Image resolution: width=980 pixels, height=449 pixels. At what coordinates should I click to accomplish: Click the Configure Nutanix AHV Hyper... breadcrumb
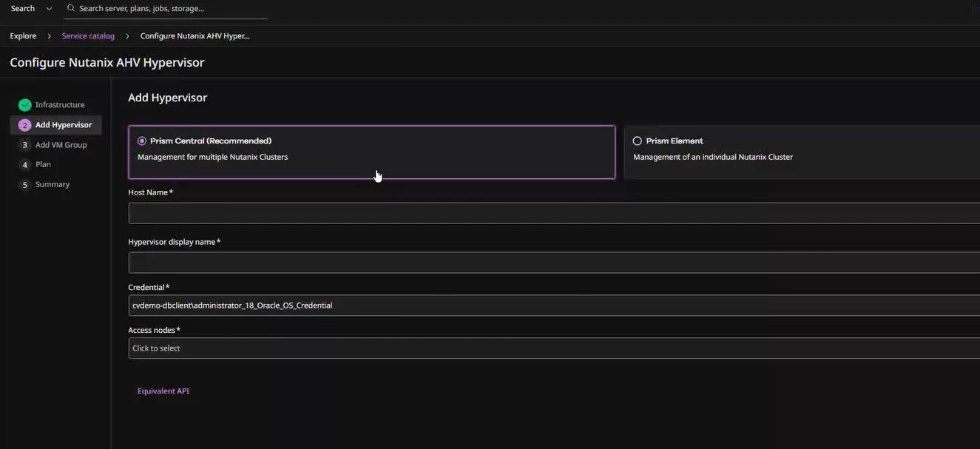click(195, 36)
